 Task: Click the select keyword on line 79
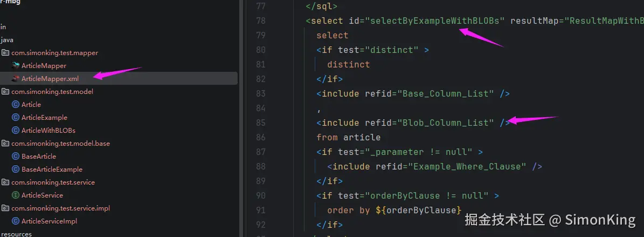click(x=333, y=36)
